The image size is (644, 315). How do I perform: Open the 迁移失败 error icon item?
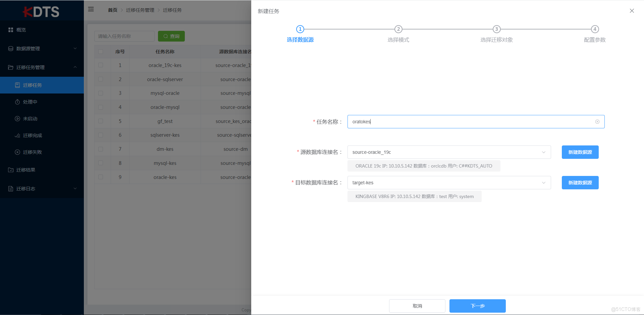[17, 152]
